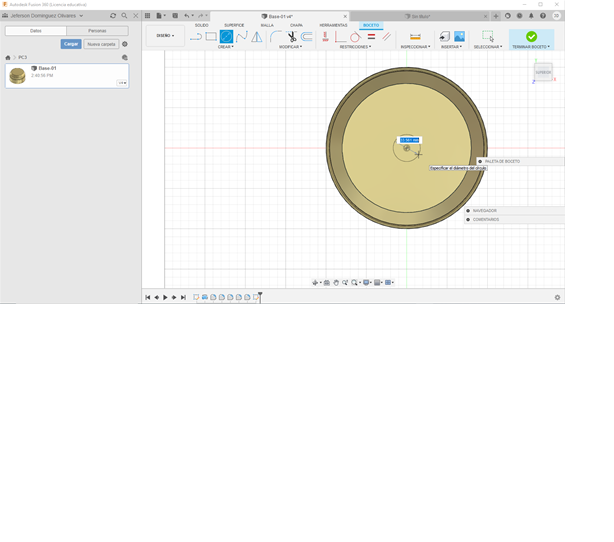Open the Terminar Boceto dropdown
This screenshot has height=542, width=614.
click(531, 47)
